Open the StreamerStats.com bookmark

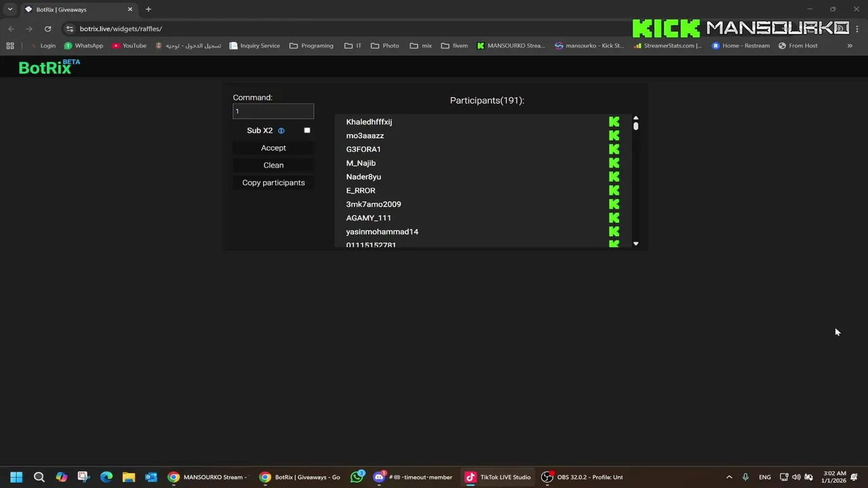(x=668, y=45)
